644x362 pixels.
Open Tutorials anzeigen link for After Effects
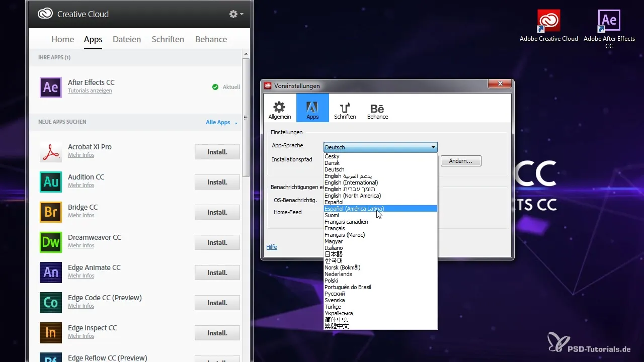pyautogui.click(x=90, y=91)
